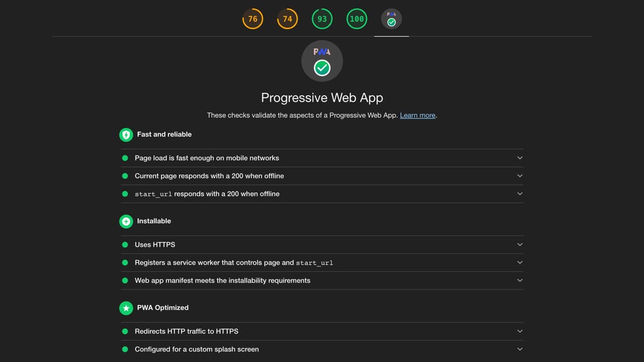Follow the Learn more link

pos(418,116)
